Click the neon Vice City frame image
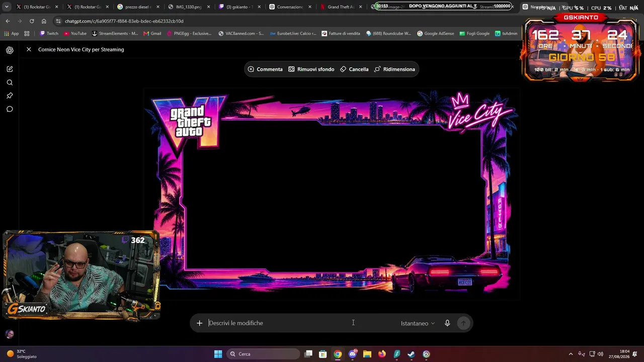This screenshot has width=644, height=362. pyautogui.click(x=332, y=194)
